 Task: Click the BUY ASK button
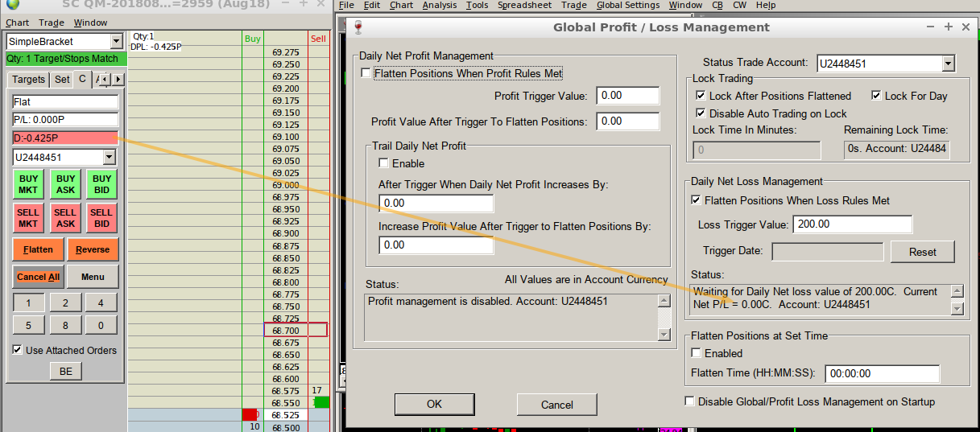(x=65, y=184)
